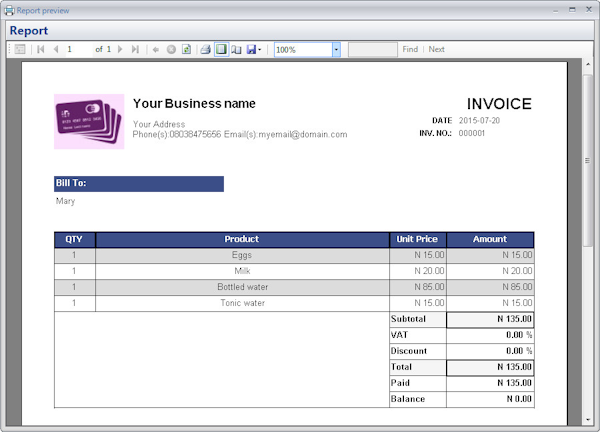Click the phone and email line
The height and width of the screenshot is (432, 600).
(240, 135)
